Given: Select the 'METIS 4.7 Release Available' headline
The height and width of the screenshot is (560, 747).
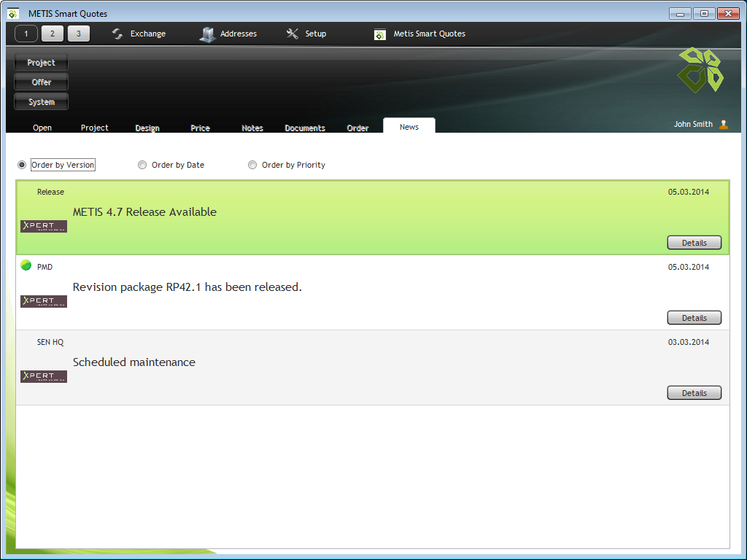Looking at the screenshot, I should (x=144, y=212).
